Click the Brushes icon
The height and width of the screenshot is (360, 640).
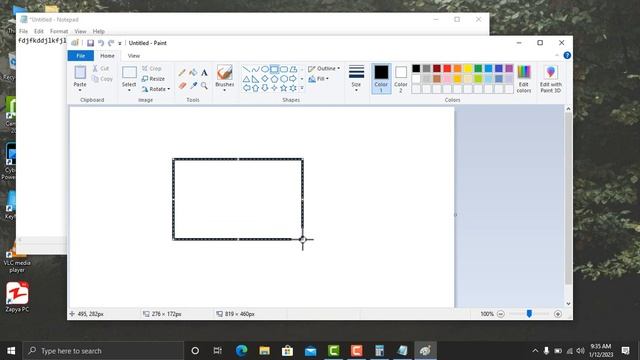[224, 73]
